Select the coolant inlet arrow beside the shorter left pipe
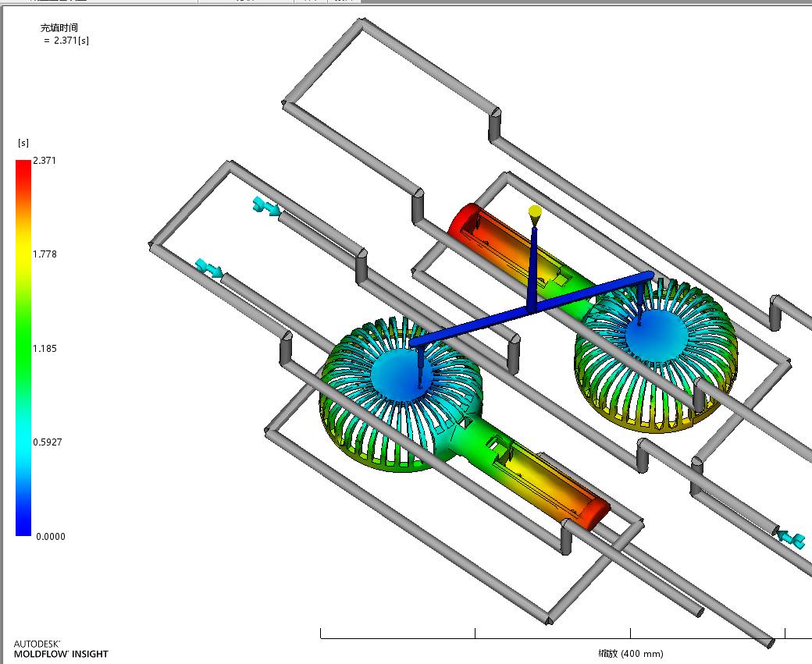The image size is (812, 664). [x=267, y=205]
